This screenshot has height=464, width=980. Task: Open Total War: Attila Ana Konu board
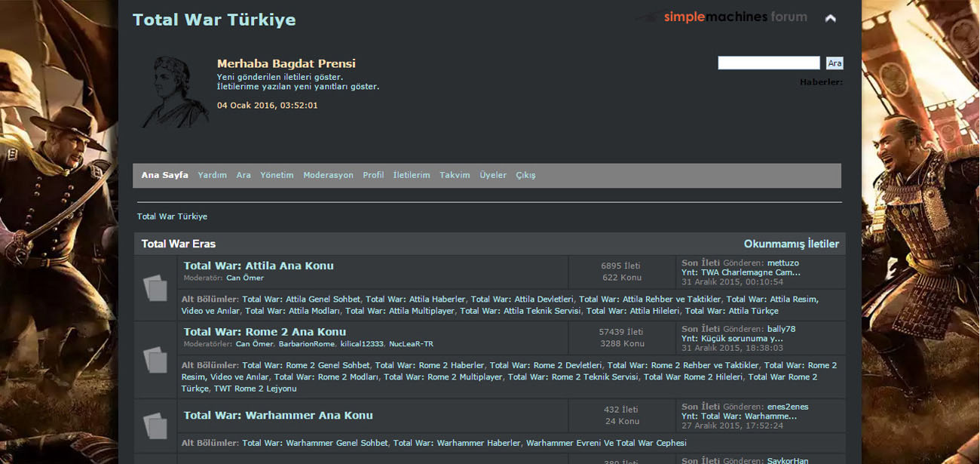(x=259, y=266)
